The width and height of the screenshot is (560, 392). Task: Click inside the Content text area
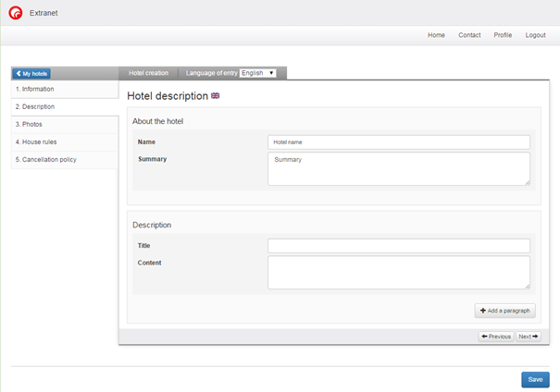pyautogui.click(x=398, y=272)
